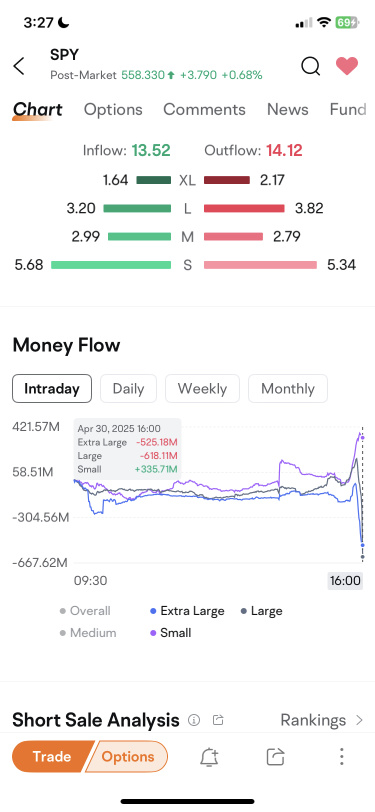Select the Daily money flow period
The image size is (375, 812).
[x=128, y=388]
